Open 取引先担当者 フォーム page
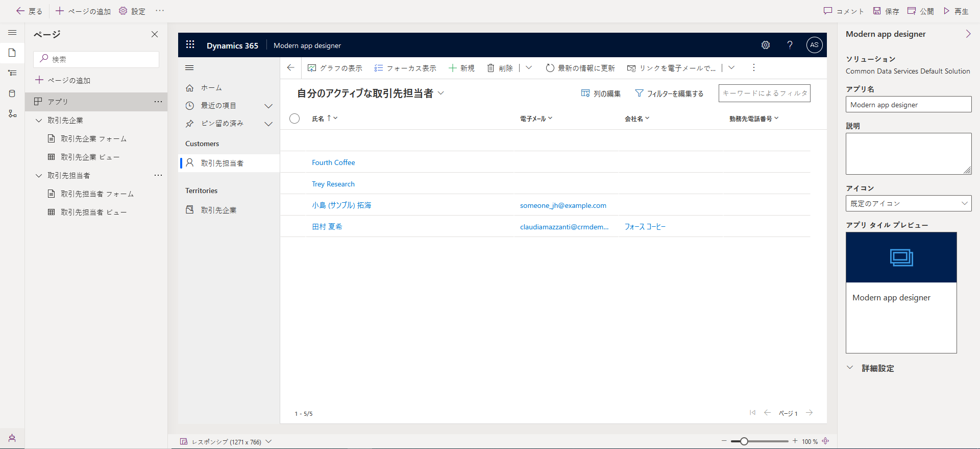The width and height of the screenshot is (980, 449). 97,194
